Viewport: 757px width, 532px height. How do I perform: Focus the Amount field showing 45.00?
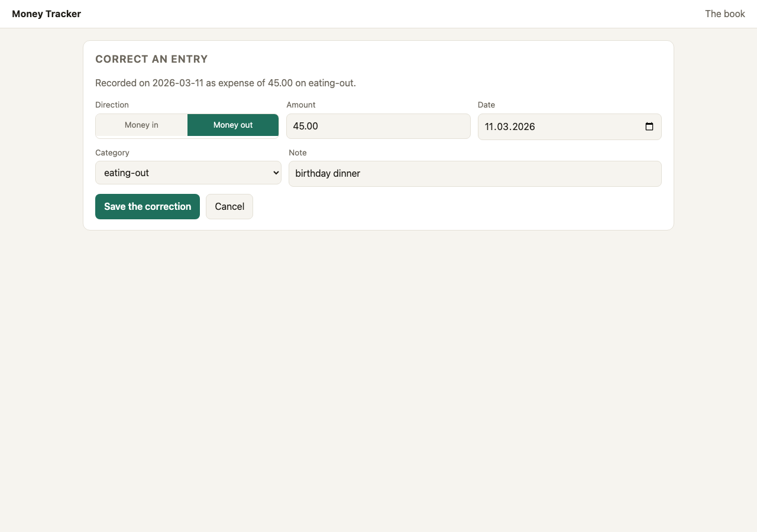click(x=378, y=126)
